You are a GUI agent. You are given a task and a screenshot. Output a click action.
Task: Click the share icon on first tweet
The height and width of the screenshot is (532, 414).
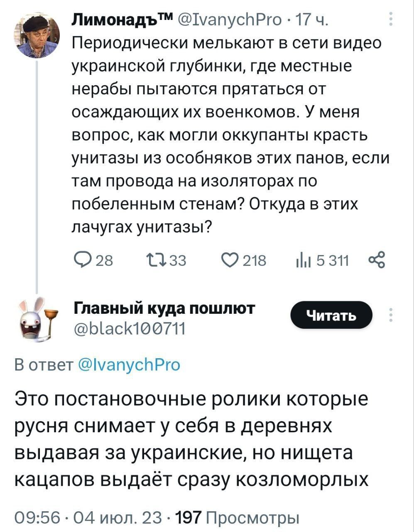tap(377, 261)
